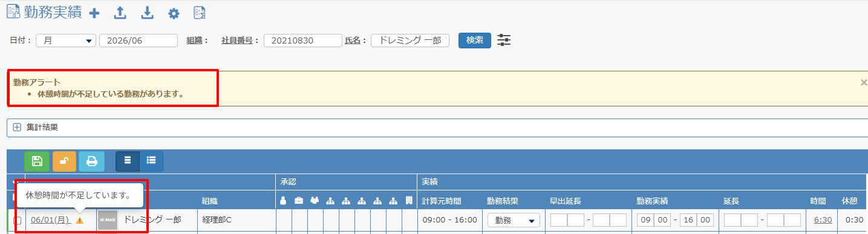Click the 0:30 休憩 cell
Image resolution: width=868 pixels, height=234 pixels.
pos(855,220)
